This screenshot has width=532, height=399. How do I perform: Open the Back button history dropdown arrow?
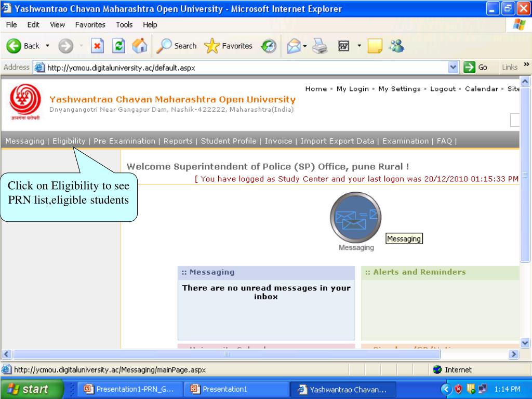coord(47,46)
